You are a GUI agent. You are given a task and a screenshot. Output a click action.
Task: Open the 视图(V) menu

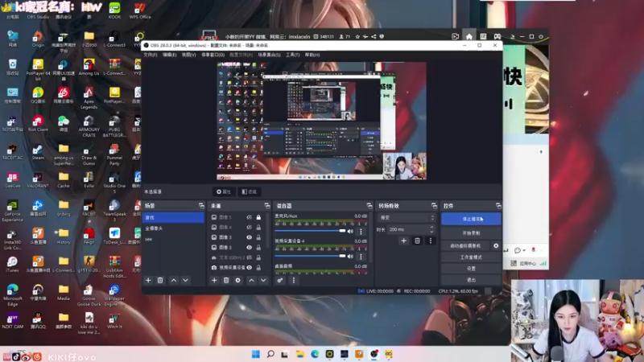[188, 55]
